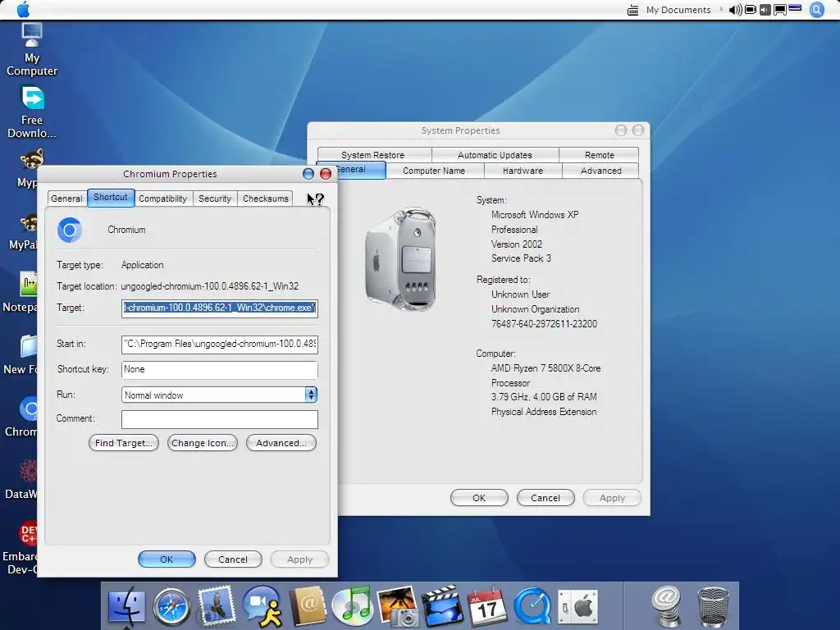This screenshot has height=630, width=840.
Task: Click the Chromium logo in Properties dialog
Action: point(70,230)
